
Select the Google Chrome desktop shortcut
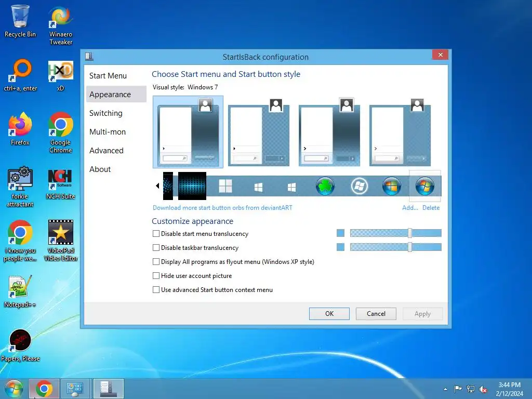coord(61,133)
